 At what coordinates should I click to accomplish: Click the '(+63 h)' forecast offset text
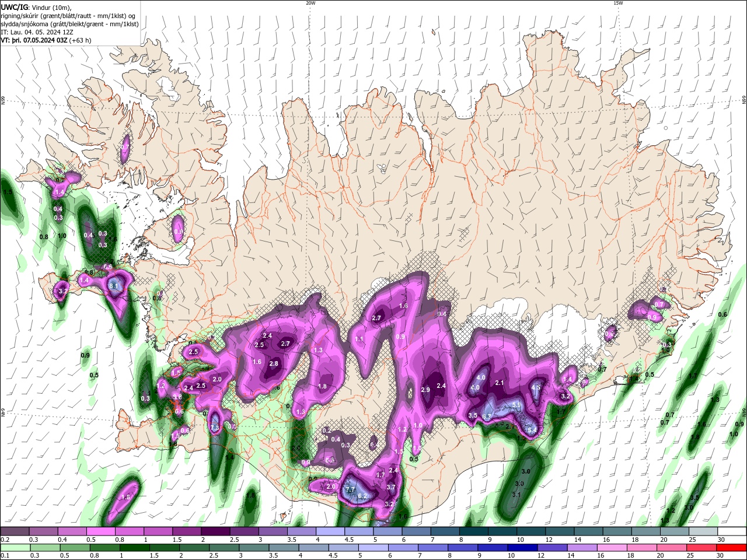point(80,40)
